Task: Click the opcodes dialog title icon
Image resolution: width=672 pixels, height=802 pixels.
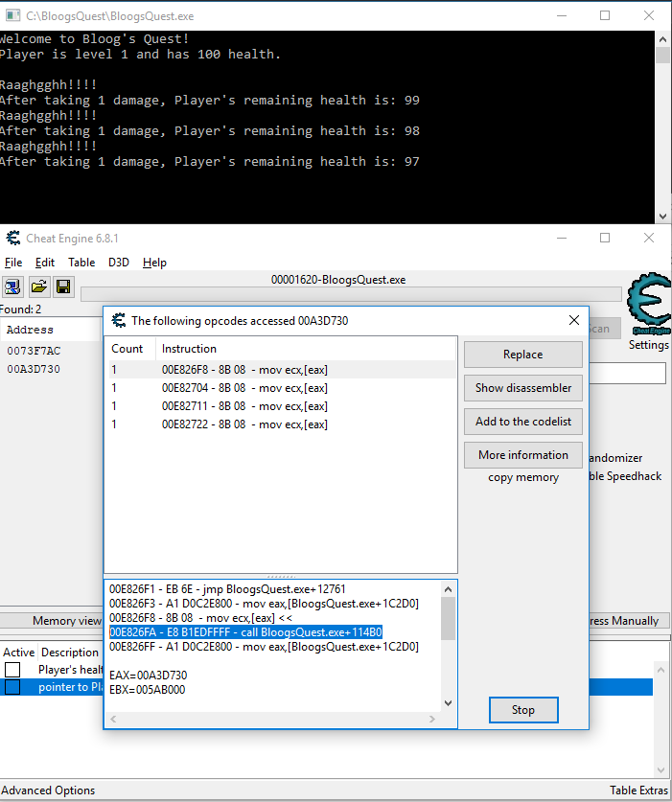Action: coord(119,320)
